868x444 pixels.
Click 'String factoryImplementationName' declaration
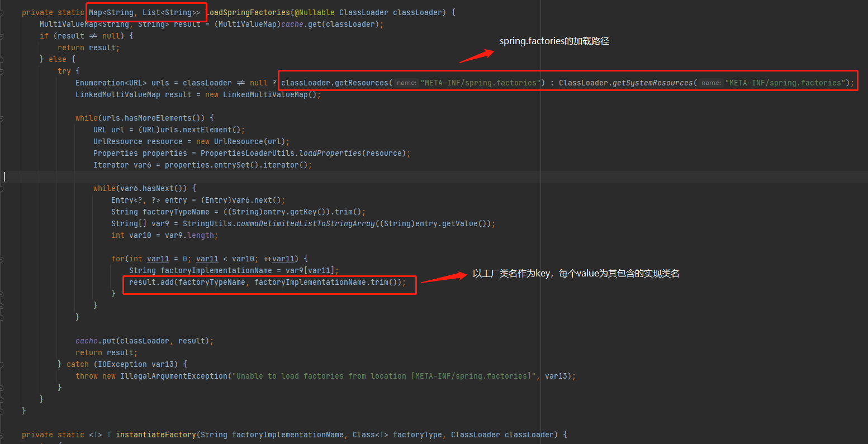(x=201, y=270)
